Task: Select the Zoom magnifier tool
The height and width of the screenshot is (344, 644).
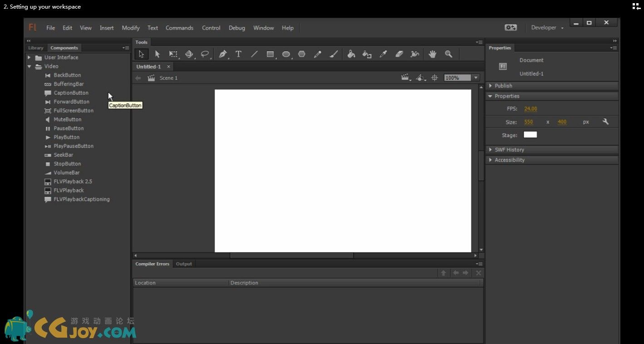Action: (x=448, y=54)
